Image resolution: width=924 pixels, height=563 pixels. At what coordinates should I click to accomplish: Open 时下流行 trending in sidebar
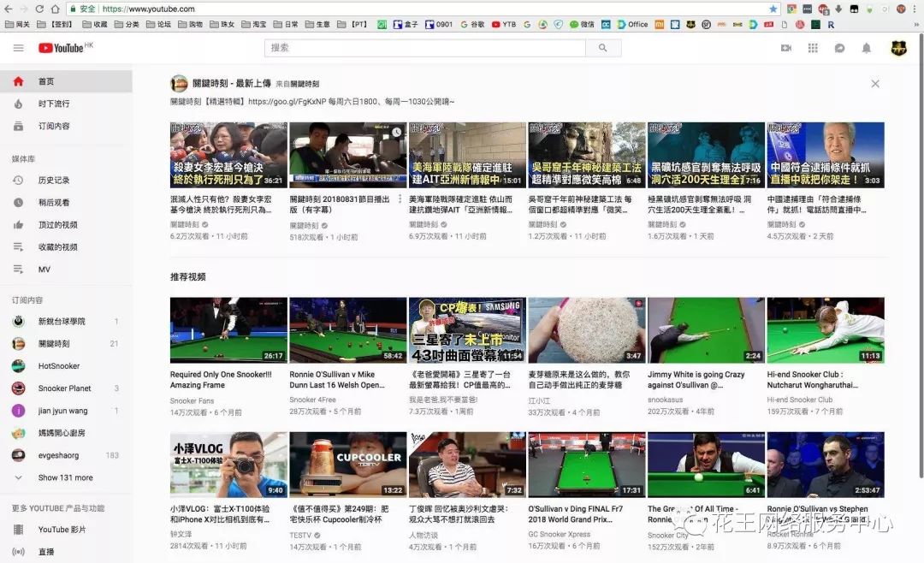66,104
